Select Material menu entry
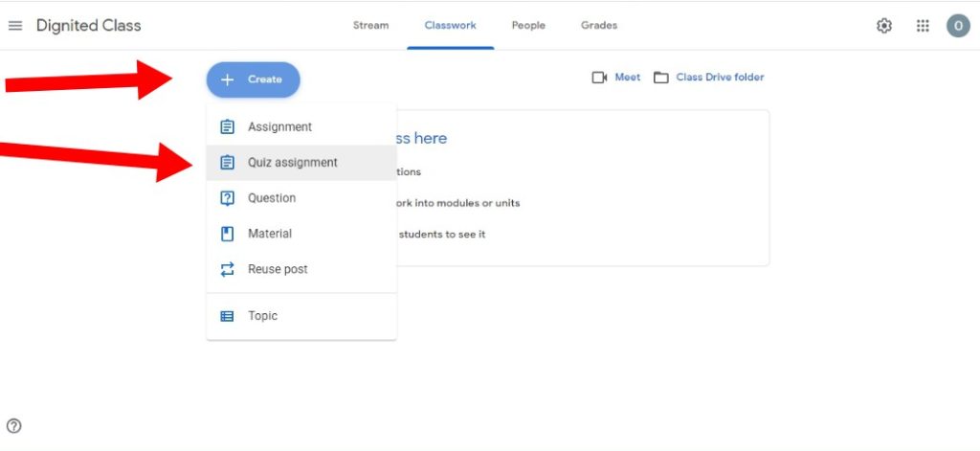The width and height of the screenshot is (980, 451). pos(301,234)
